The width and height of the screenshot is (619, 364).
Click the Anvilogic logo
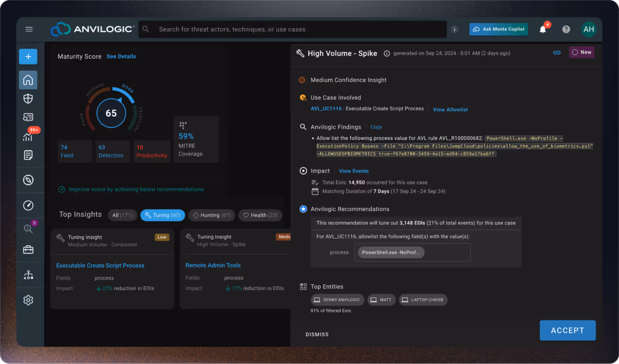(92, 29)
